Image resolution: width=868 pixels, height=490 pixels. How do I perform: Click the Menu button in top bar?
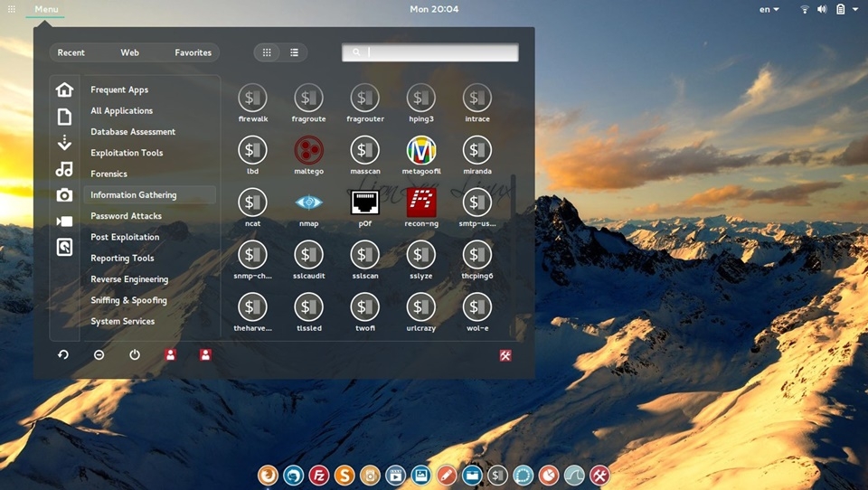point(46,9)
